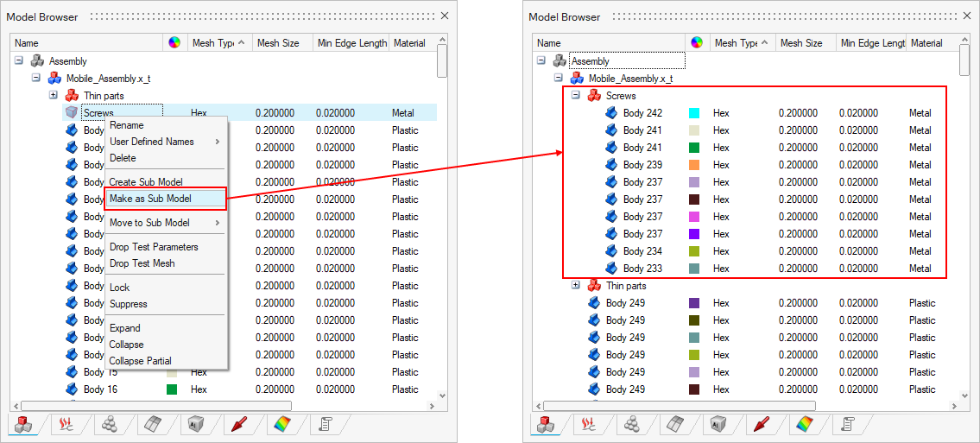Select the surface patch tab in left panel

tap(151, 423)
